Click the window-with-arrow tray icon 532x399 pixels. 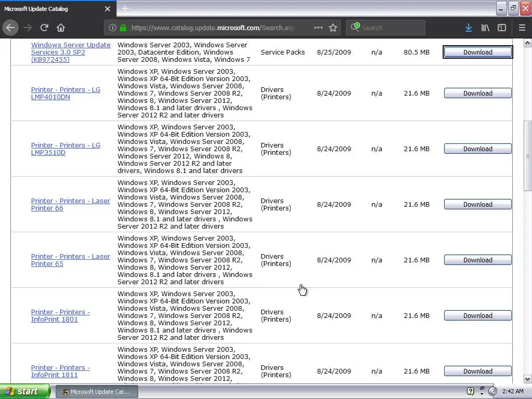click(482, 391)
